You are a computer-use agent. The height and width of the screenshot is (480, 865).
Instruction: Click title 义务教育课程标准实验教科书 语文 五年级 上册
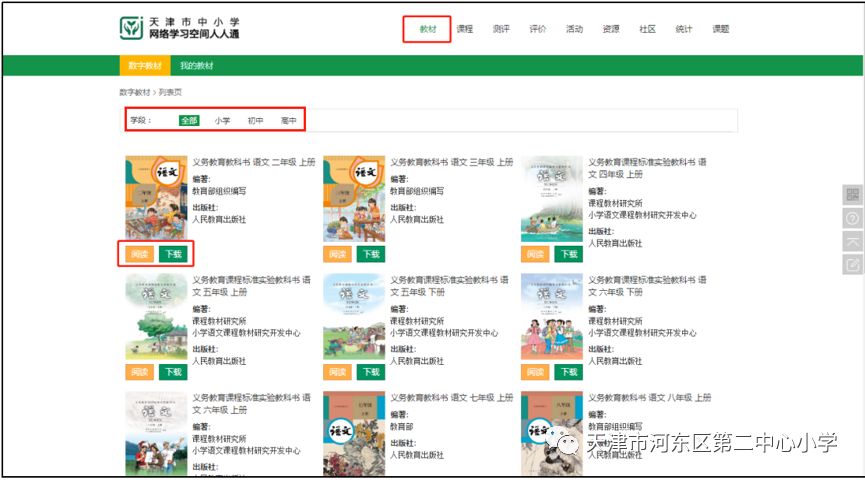(252, 286)
